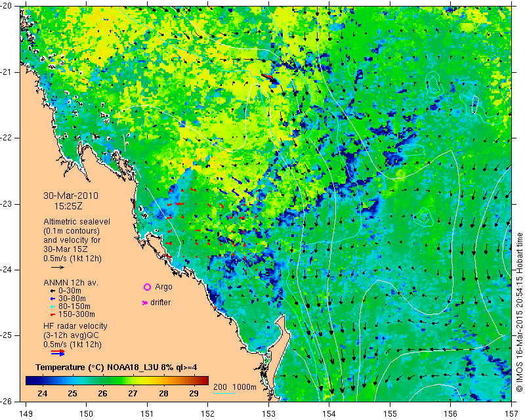This screenshot has height=420, width=525.
Task: Click the date label 30-Mar-2010
Action: click(71, 196)
